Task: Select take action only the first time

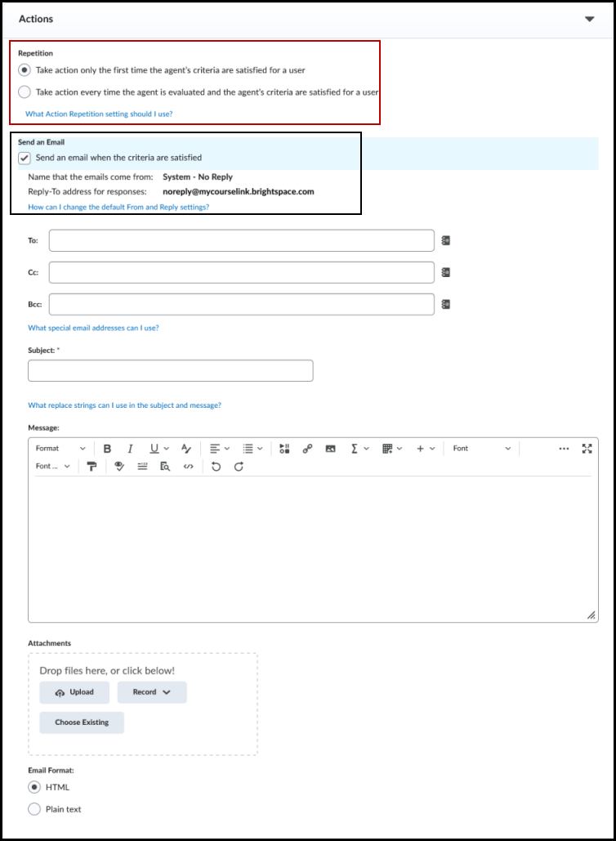Action: (25, 70)
